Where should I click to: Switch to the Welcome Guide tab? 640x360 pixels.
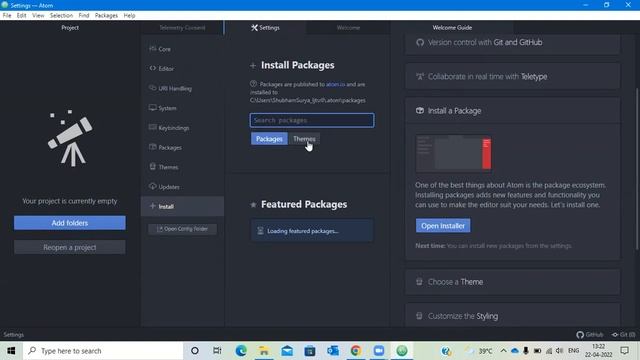(452, 28)
